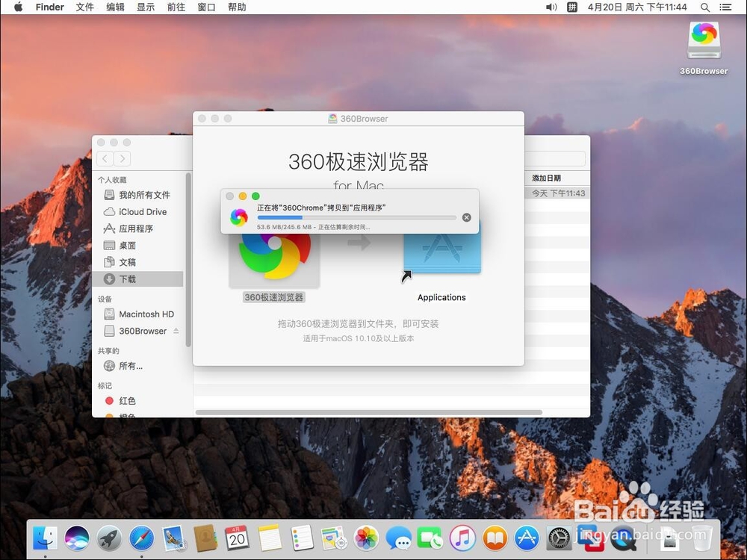The width and height of the screenshot is (747, 560).
Task: Select 桌面 in Finder sidebar
Action: 137,245
